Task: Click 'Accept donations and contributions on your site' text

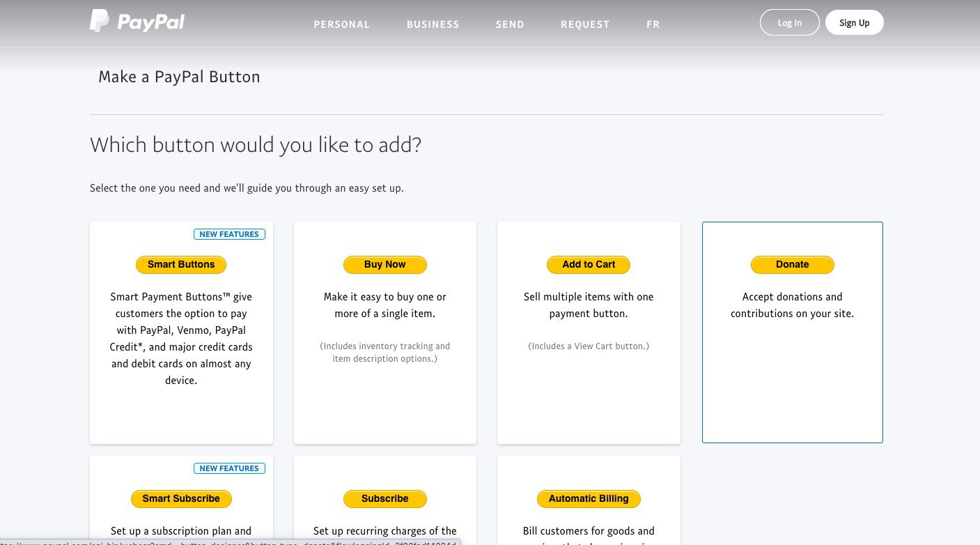Action: tap(793, 305)
